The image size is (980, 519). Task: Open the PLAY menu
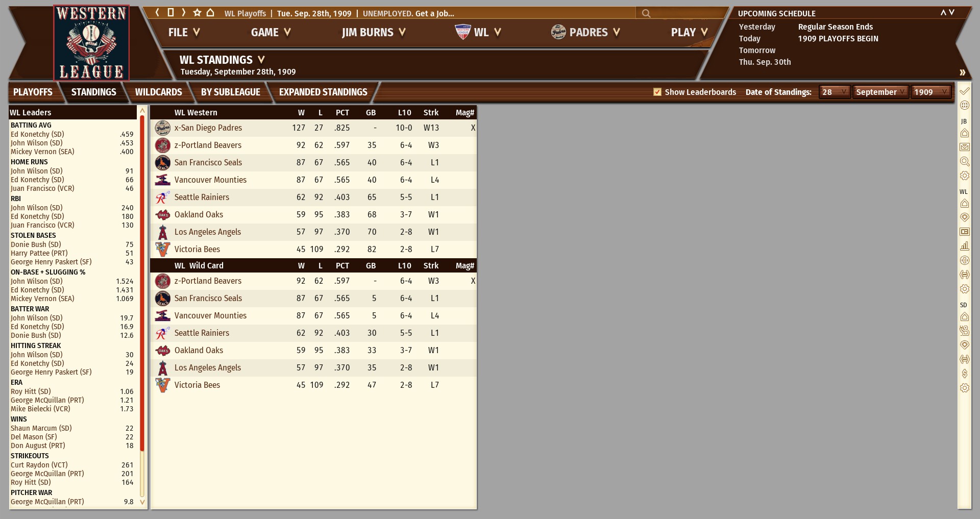click(x=690, y=32)
